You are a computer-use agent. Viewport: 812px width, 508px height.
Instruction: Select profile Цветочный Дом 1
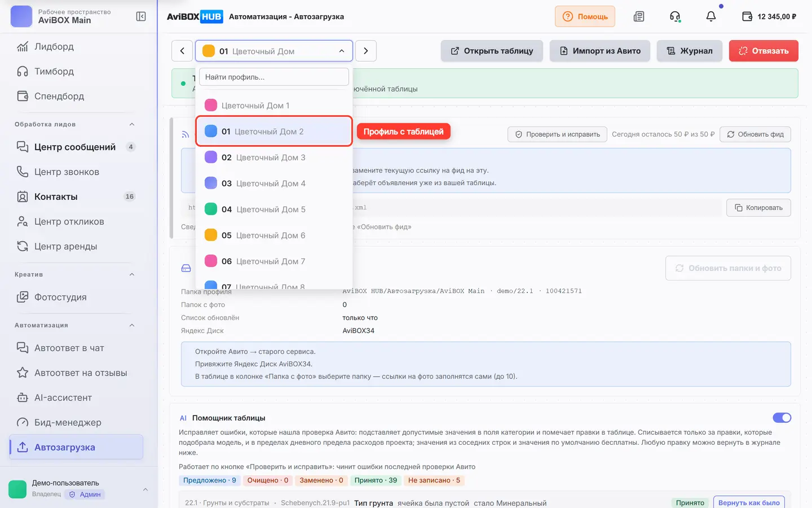[274, 106]
